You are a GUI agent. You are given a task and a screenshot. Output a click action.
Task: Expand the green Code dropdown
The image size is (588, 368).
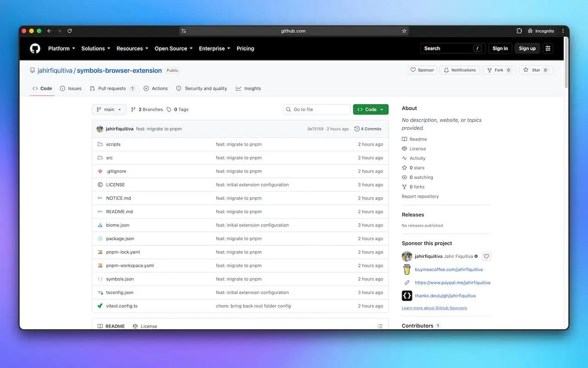point(371,109)
